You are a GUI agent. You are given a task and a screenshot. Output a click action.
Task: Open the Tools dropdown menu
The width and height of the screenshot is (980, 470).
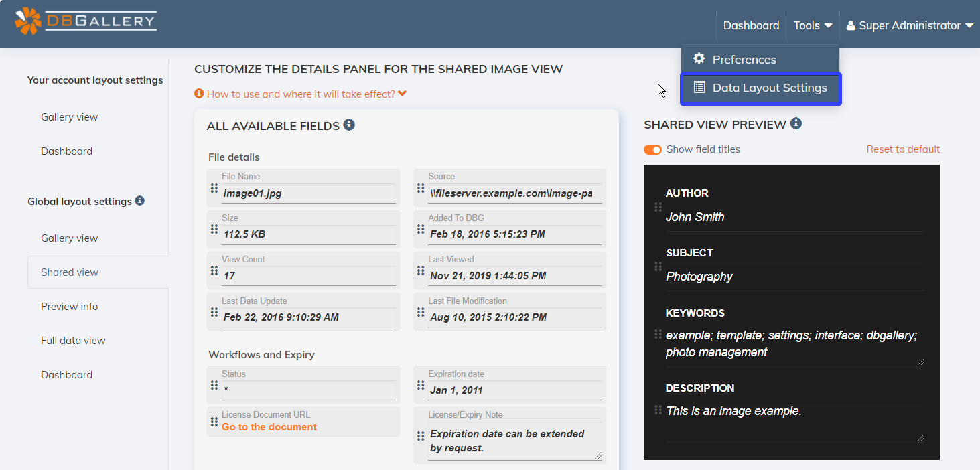tap(813, 25)
